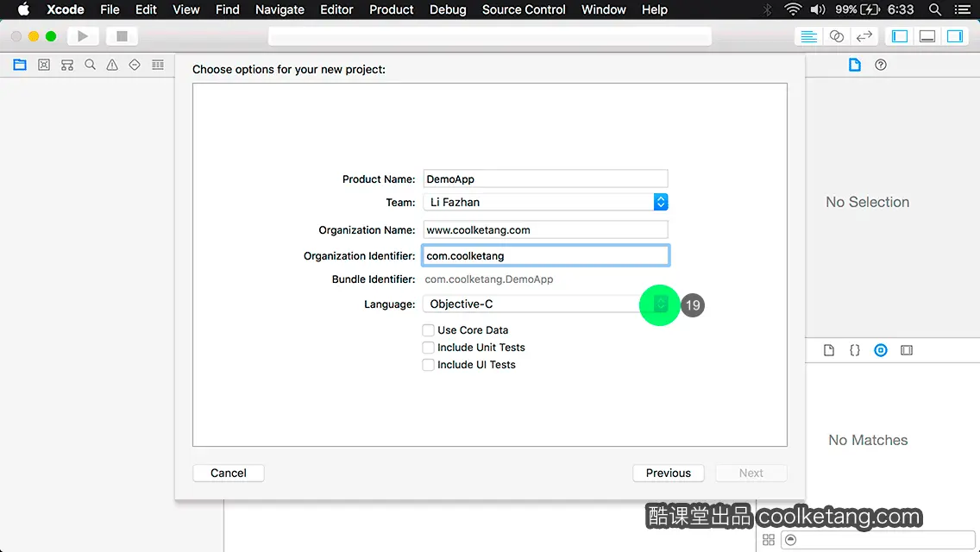Open the Product menu
The width and height of the screenshot is (980, 552).
pos(392,9)
